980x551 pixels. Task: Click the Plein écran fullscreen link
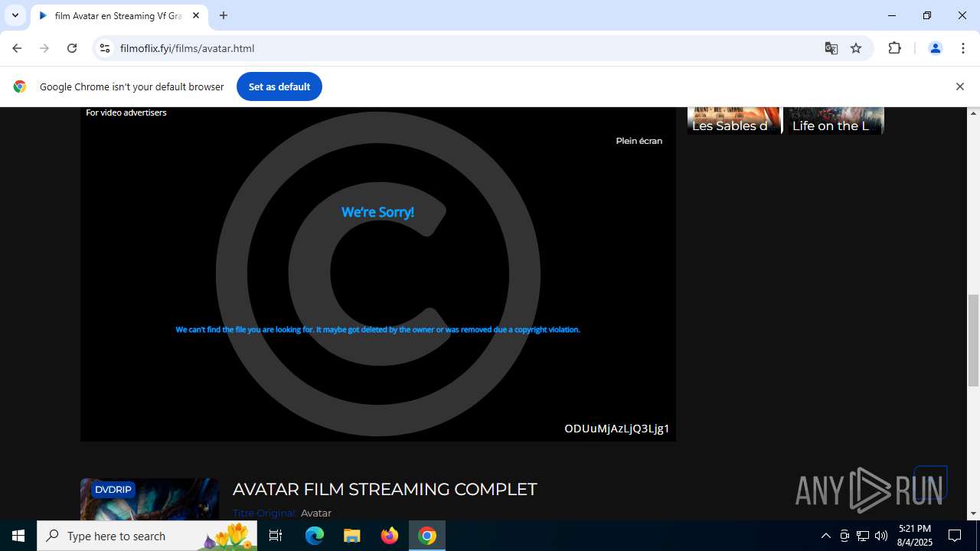(639, 141)
